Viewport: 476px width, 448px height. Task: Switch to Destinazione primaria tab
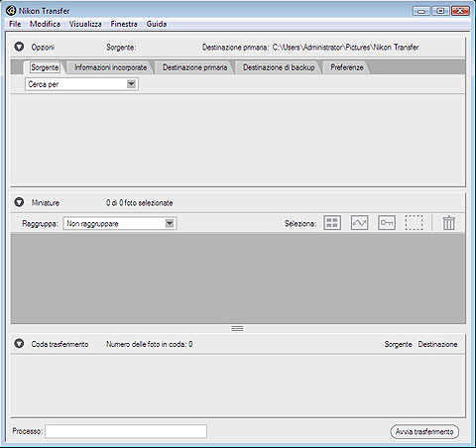click(x=194, y=67)
